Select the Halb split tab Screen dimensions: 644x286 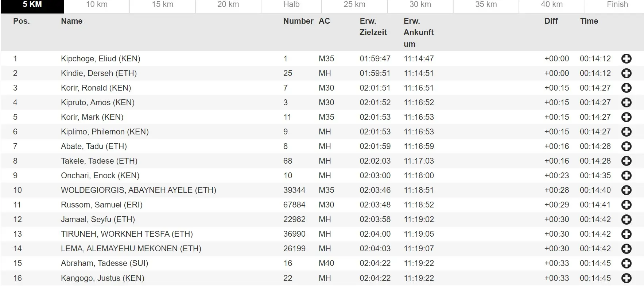[291, 5]
